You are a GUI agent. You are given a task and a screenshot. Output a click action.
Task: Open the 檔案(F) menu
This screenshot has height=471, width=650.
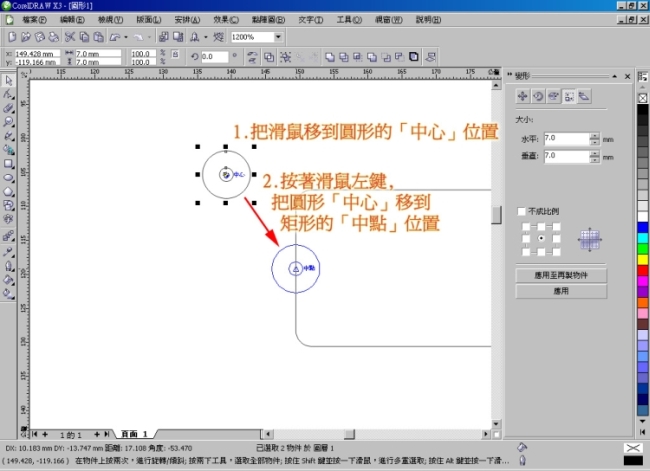[34, 19]
